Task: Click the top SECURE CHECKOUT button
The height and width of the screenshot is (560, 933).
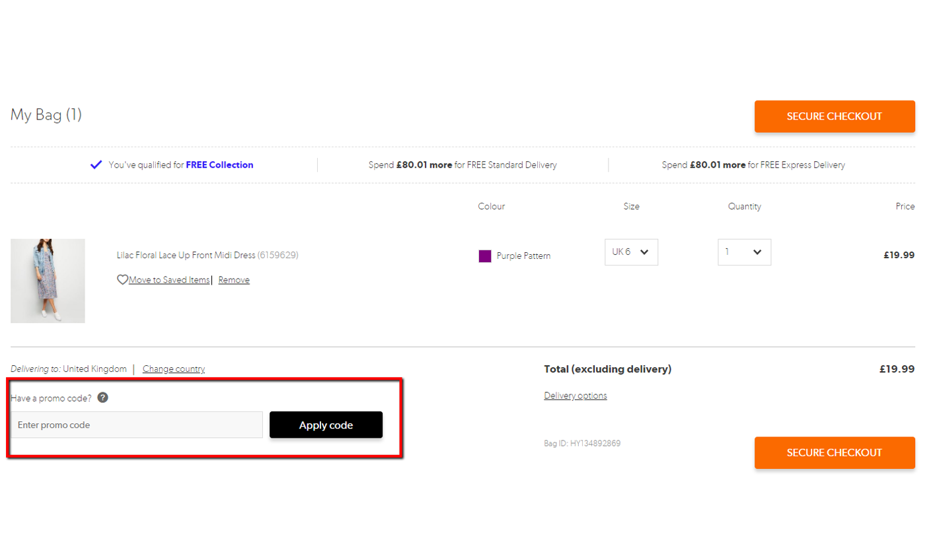Action: [834, 116]
